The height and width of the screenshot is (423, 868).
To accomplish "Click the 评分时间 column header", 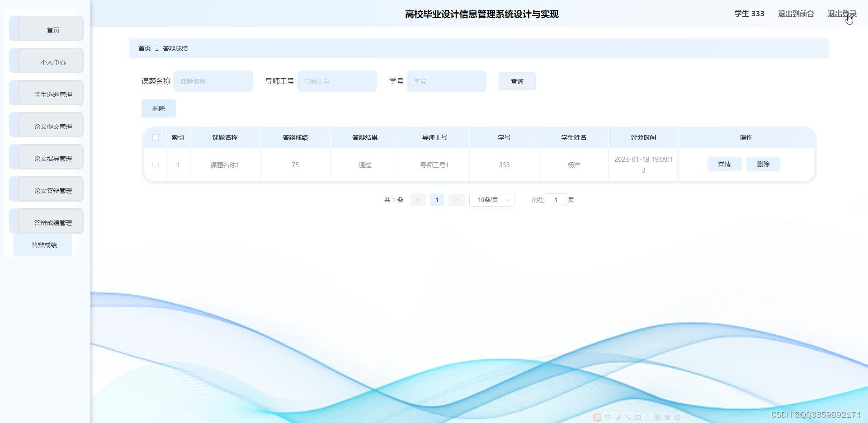I will (x=643, y=137).
